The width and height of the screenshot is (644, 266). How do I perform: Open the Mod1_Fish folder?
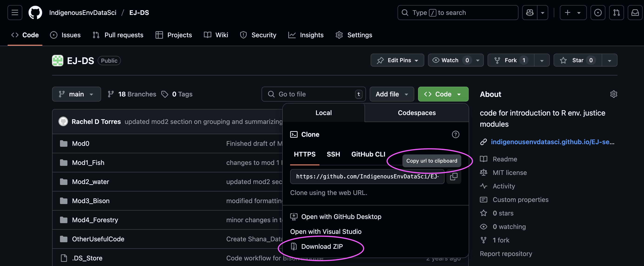(88, 163)
